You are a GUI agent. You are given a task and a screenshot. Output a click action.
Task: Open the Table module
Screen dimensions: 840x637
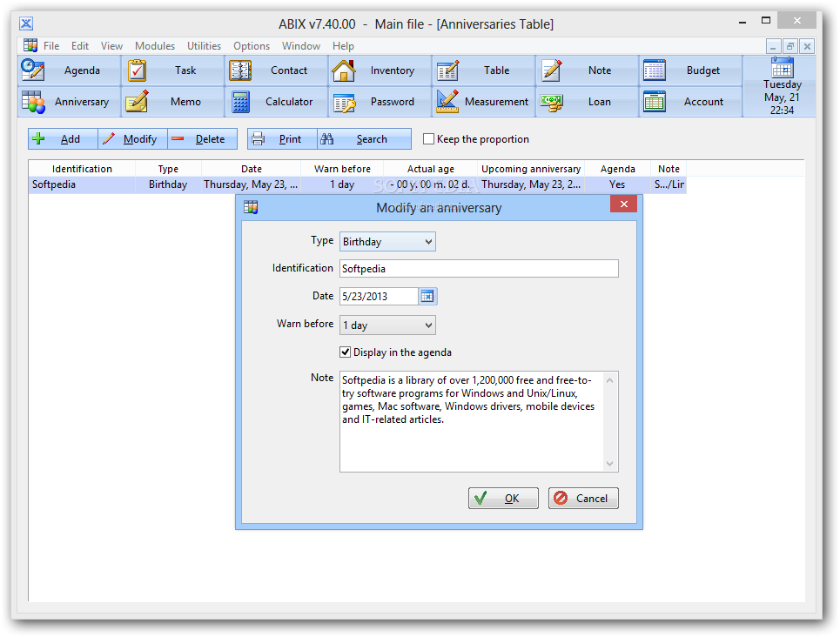click(483, 70)
